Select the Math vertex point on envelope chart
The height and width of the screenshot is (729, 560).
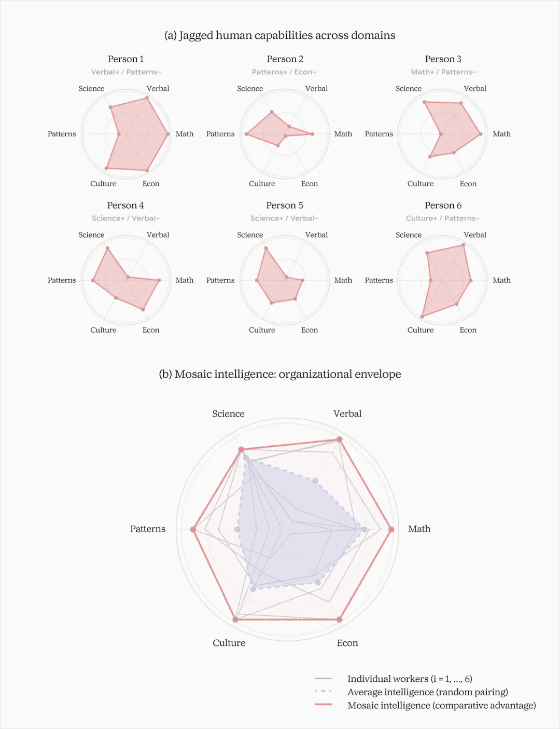tap(391, 529)
